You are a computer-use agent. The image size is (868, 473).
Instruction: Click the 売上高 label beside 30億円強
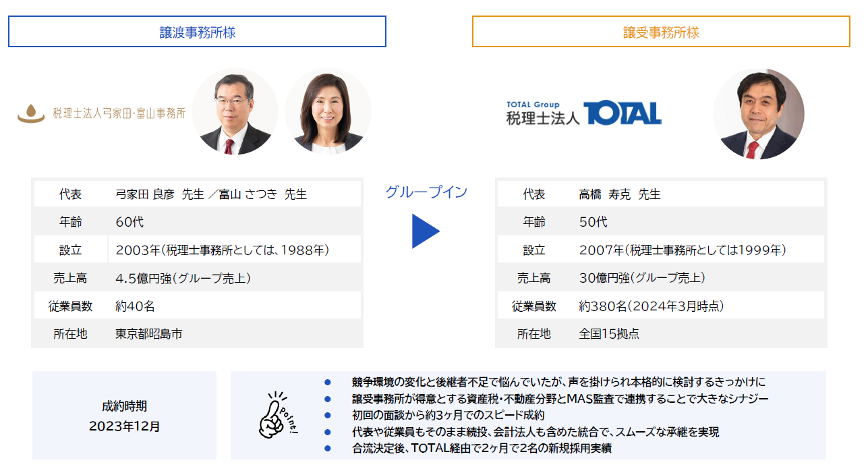(534, 278)
